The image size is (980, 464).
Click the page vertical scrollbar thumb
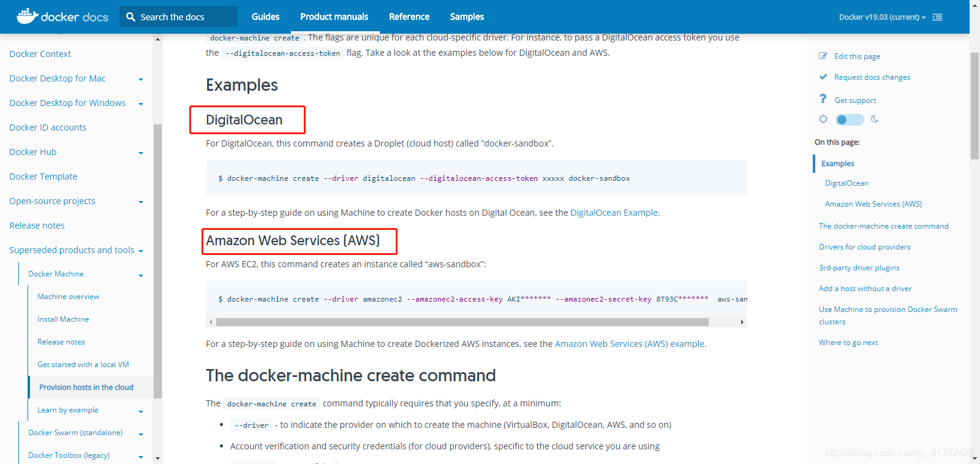974,105
